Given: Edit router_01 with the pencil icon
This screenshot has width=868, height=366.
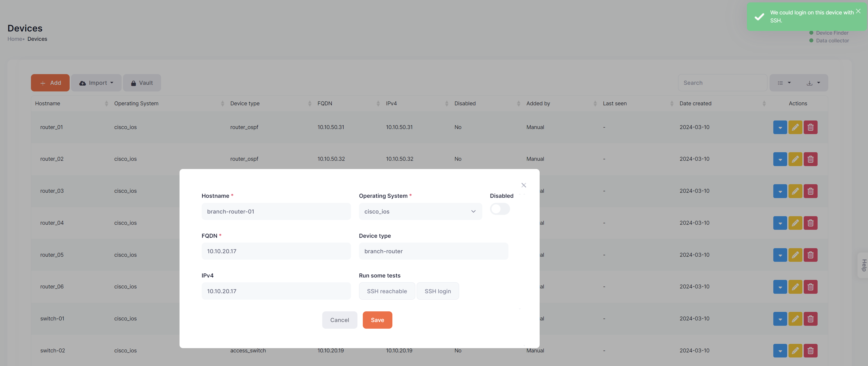Looking at the screenshot, I should [795, 127].
